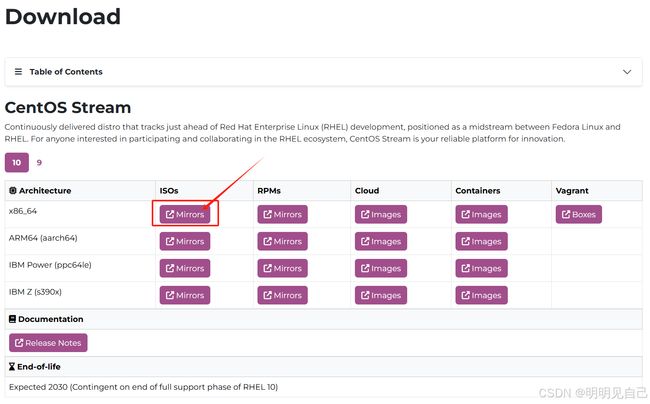Select CentOS Stream version 10 tab
Image resolution: width=650 pixels, height=404 pixels.
coord(17,162)
